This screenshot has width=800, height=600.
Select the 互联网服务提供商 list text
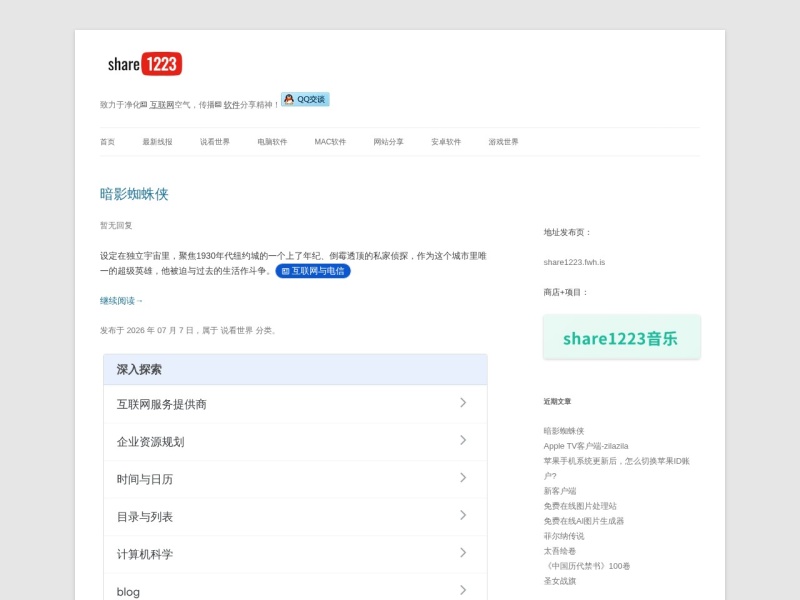162,405
